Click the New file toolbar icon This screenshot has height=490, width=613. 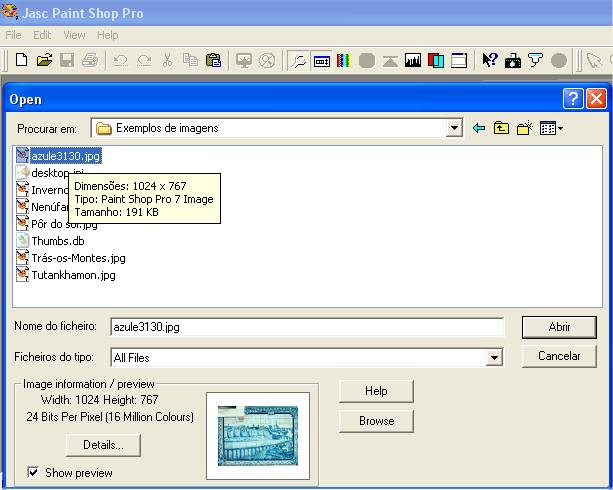20,61
